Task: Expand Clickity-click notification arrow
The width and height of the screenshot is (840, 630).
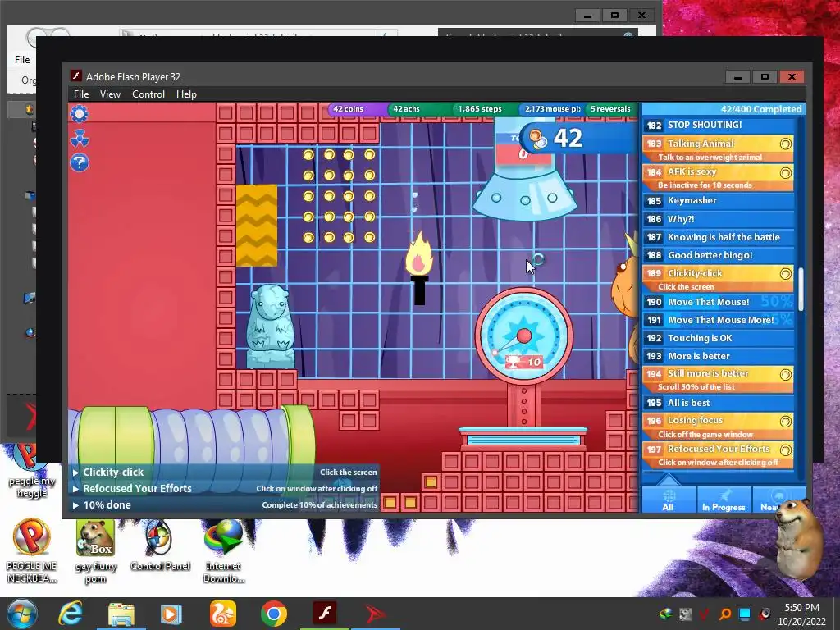Action: [75, 472]
